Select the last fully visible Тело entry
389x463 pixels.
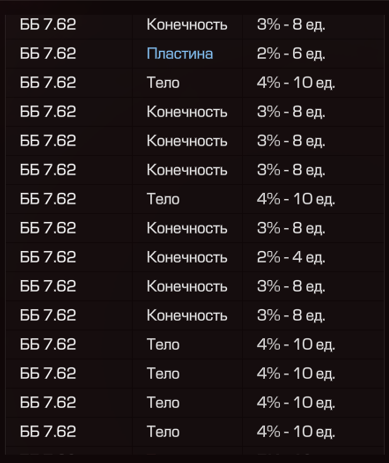point(163,431)
